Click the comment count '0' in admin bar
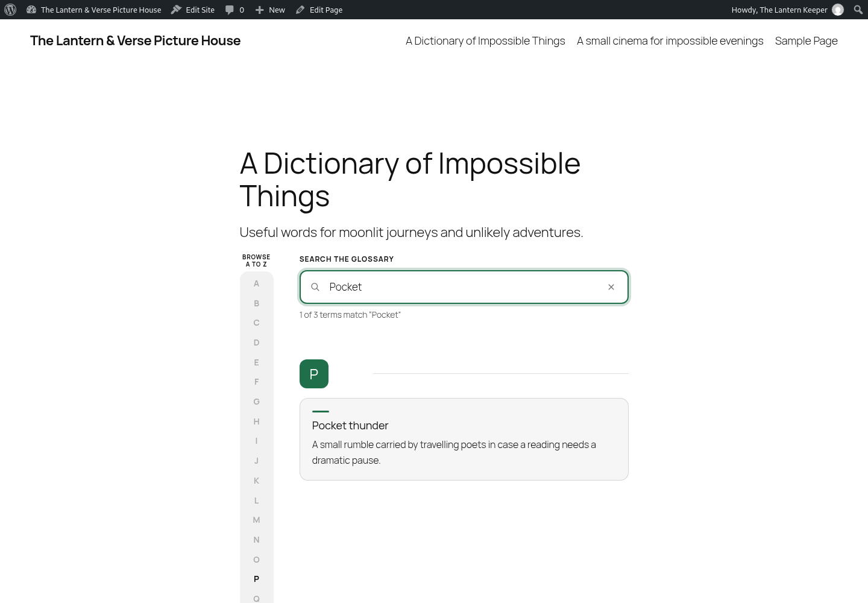 pyautogui.click(x=242, y=10)
